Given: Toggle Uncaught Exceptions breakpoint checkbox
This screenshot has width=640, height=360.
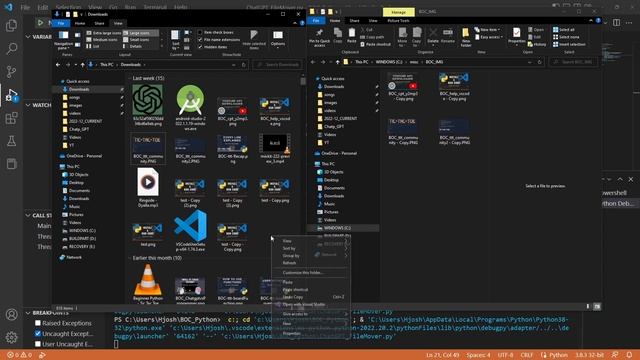Looking at the screenshot, I should [x=38, y=333].
